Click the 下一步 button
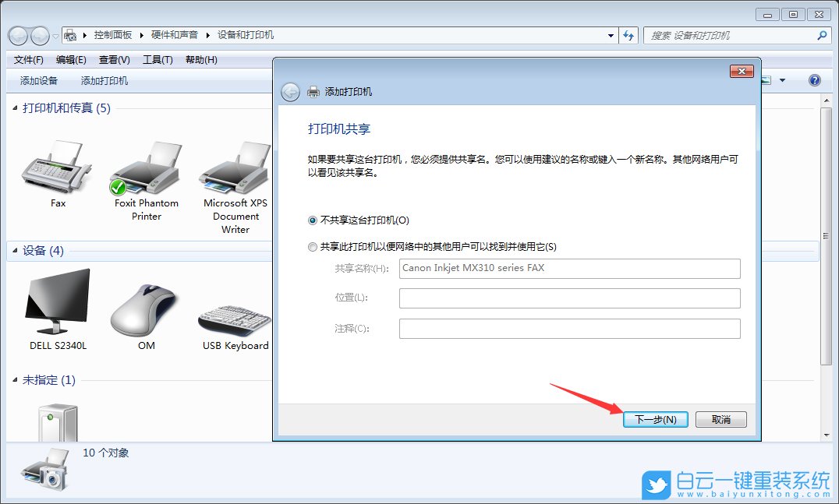Screen dimensions: 839x504 (655, 419)
